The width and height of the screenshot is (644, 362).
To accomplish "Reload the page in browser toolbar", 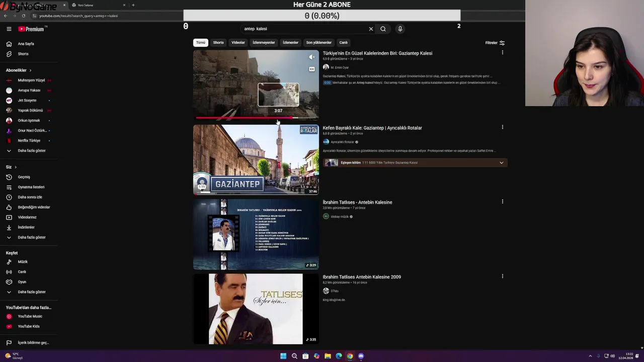I will (x=23, y=16).
